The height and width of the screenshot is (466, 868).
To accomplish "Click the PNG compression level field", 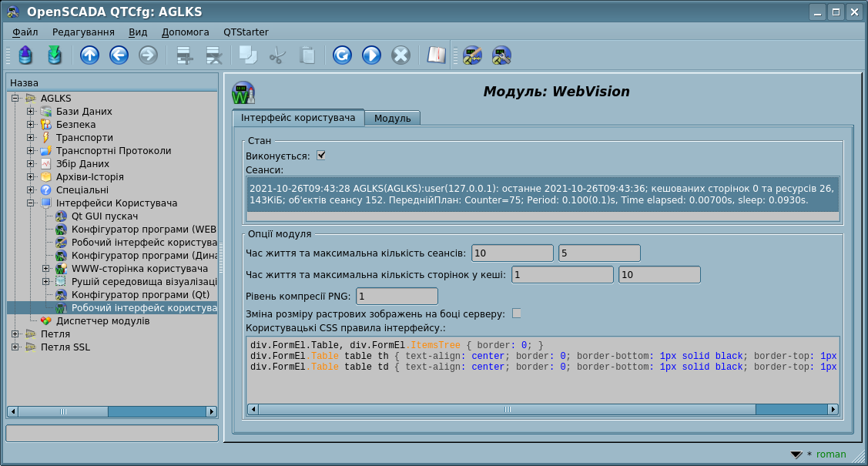I will 396,297.
